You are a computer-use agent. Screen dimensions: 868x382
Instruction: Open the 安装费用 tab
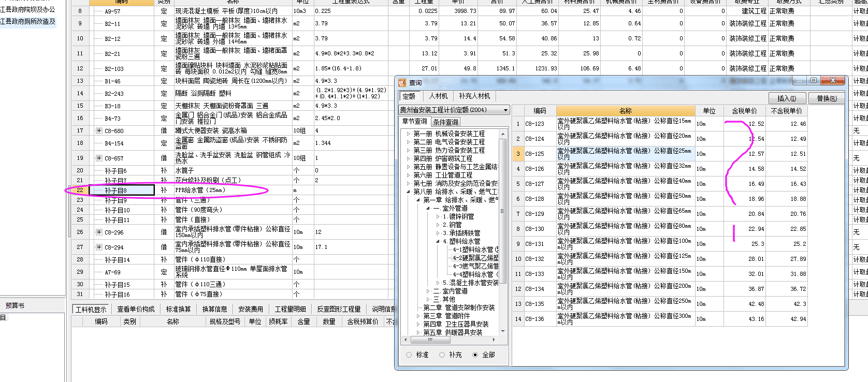[251, 309]
